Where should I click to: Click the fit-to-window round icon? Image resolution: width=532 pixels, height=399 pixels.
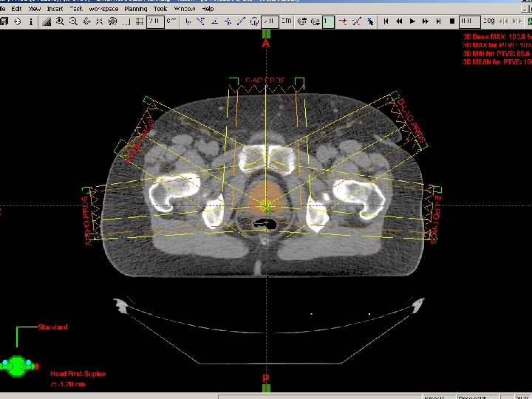(112, 21)
